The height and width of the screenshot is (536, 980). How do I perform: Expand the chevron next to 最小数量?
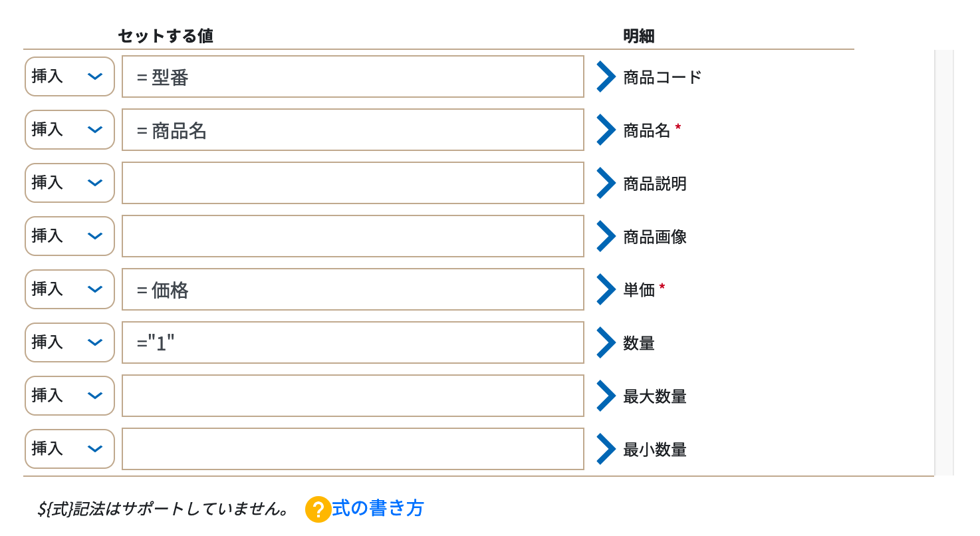click(x=606, y=449)
